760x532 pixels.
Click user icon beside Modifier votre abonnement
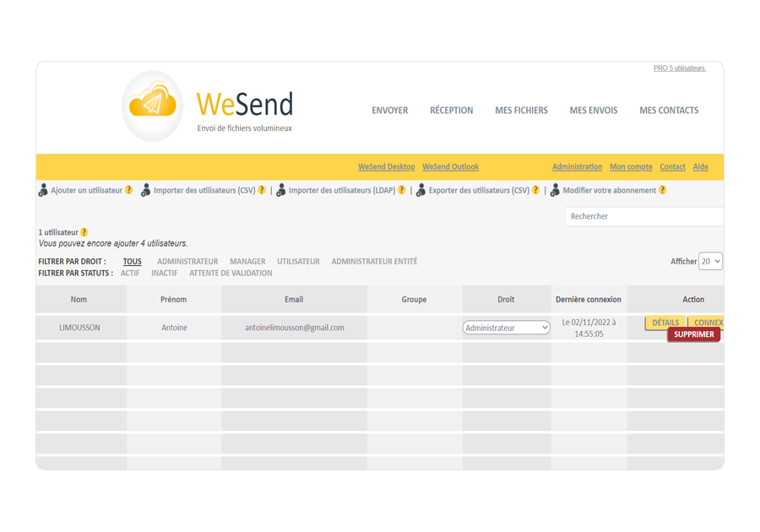coord(555,190)
